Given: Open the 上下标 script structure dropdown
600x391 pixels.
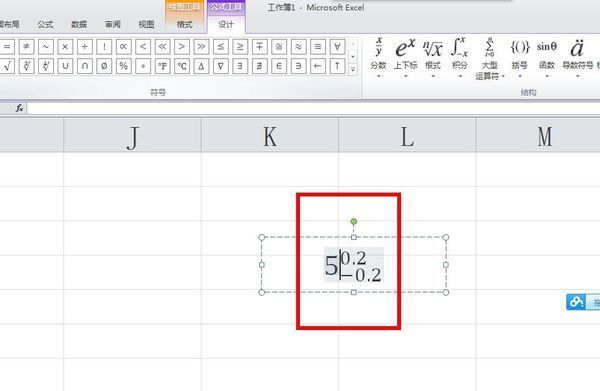Looking at the screenshot, I should click(406, 57).
